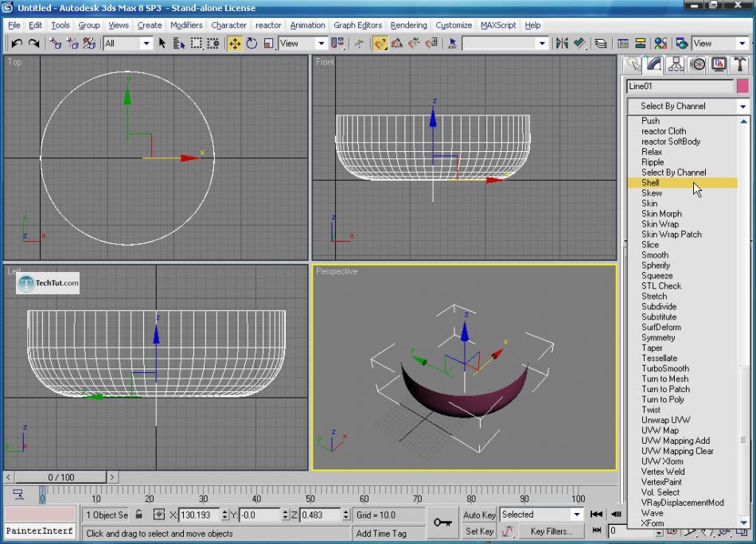The width and height of the screenshot is (756, 544).
Task: Click the Select and Manipulate icon
Action: click(359, 44)
